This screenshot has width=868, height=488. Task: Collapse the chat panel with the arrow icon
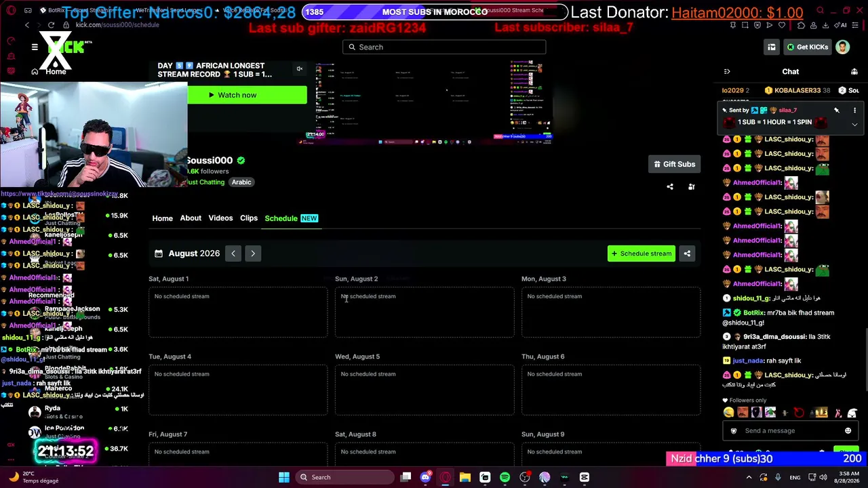(x=727, y=71)
